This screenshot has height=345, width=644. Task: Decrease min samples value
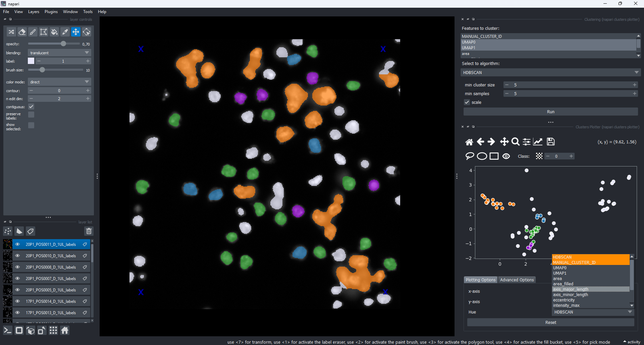(x=507, y=94)
